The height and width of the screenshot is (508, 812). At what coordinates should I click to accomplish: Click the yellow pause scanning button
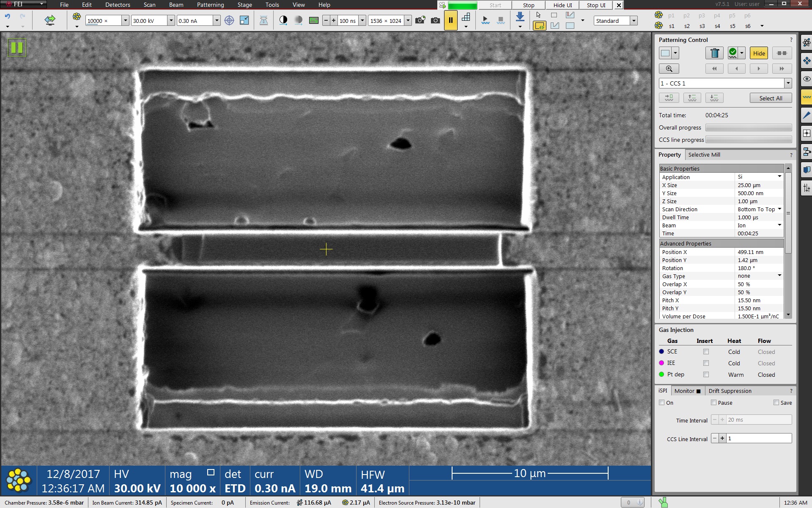[x=450, y=20]
